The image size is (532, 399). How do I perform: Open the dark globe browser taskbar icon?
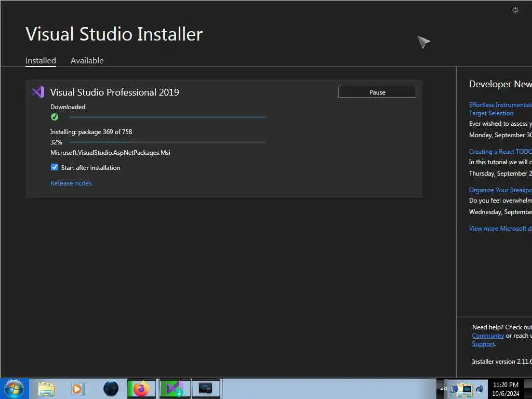(x=111, y=389)
